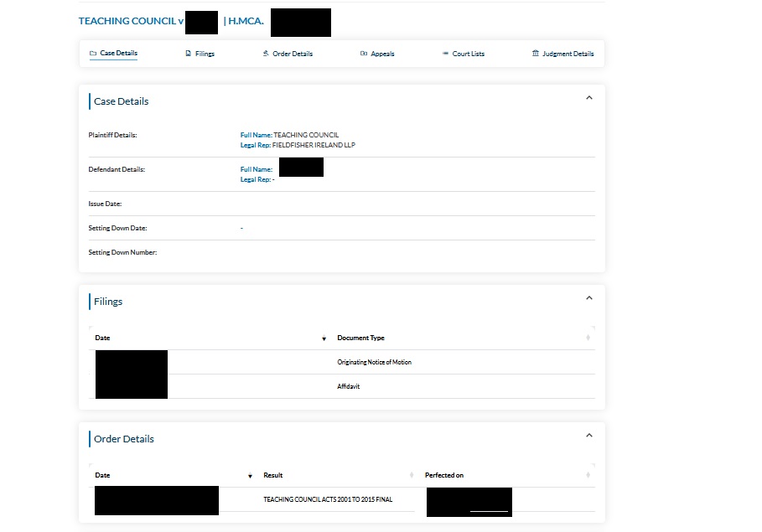762x532 pixels.
Task: Click the FIELDFISHER IRELAND LLP legal rep text
Action: click(314, 145)
